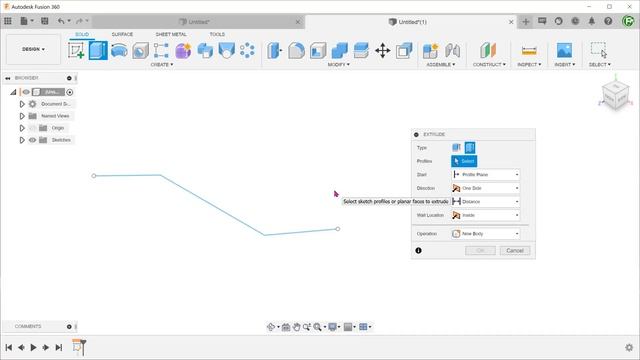Click the Insert image icon

(564, 51)
